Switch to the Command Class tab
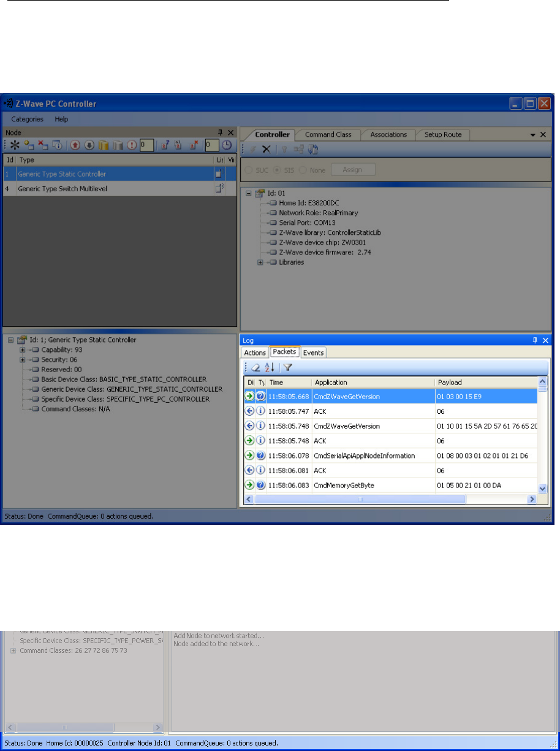This screenshot has height=751, width=560. point(328,134)
